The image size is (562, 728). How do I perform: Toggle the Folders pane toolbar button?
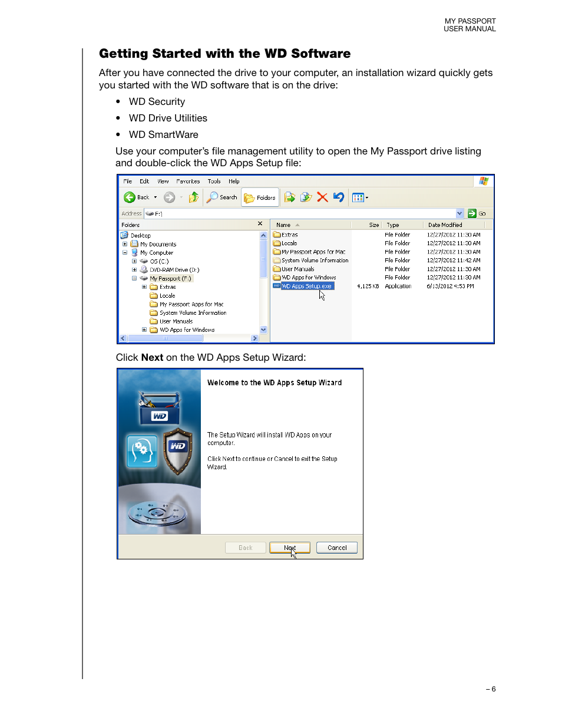point(260,197)
